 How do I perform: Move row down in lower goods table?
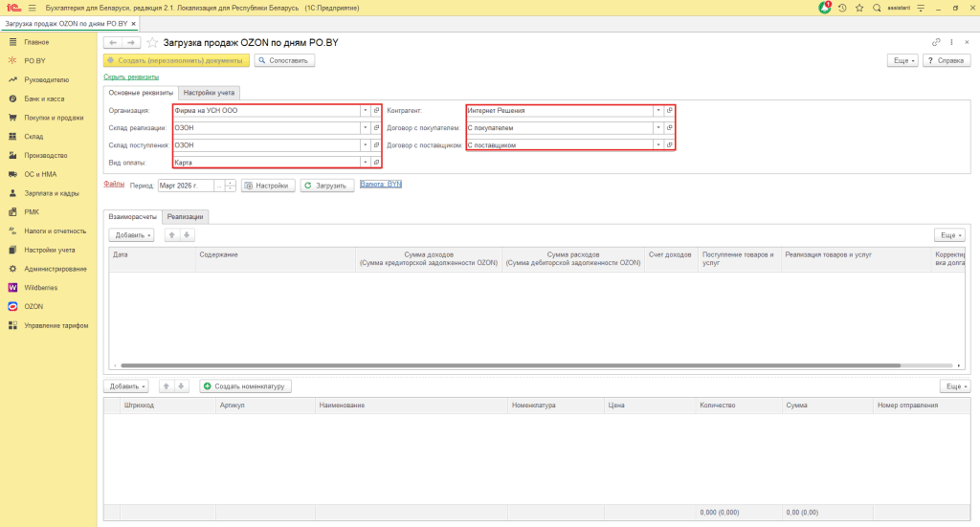click(x=181, y=386)
